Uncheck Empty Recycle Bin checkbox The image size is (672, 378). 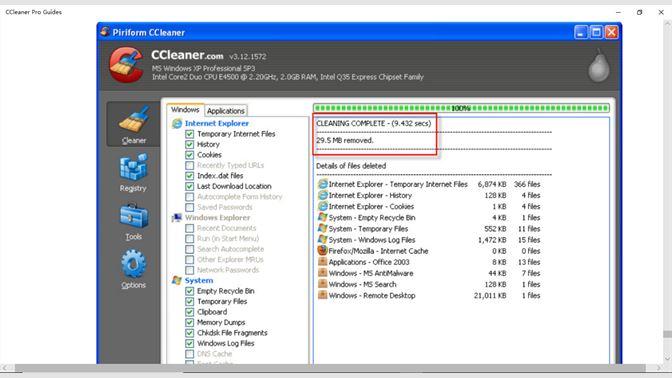(189, 291)
